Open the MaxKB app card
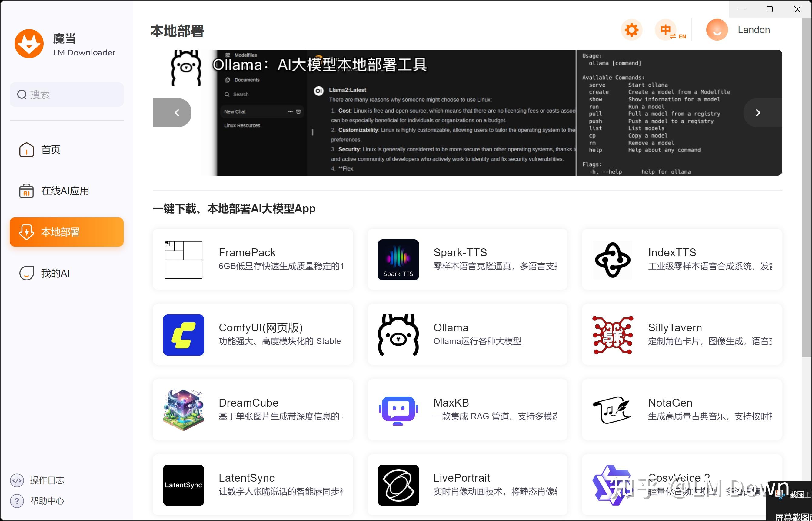Viewport: 812px width, 521px height. (x=467, y=409)
